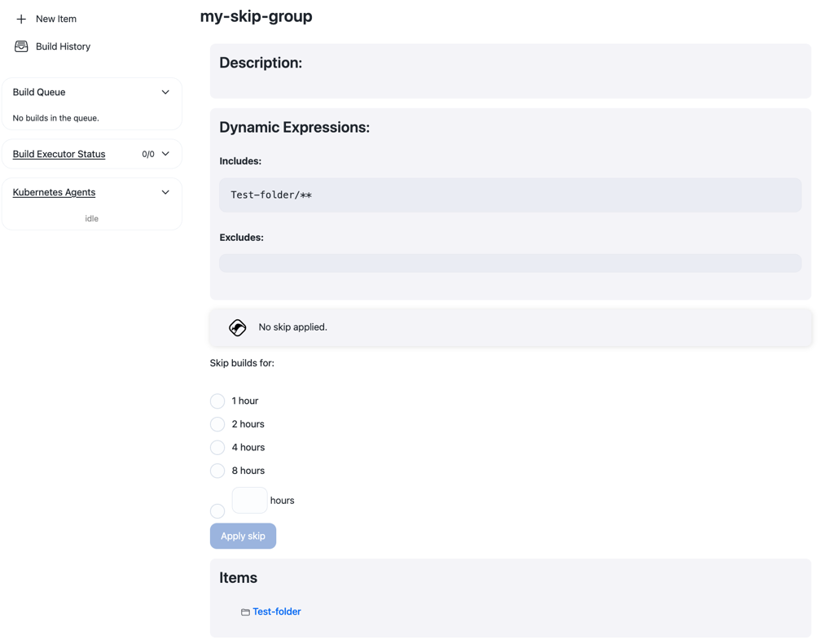The width and height of the screenshot is (834, 644).
Task: Click the Description heading
Action: click(x=261, y=63)
